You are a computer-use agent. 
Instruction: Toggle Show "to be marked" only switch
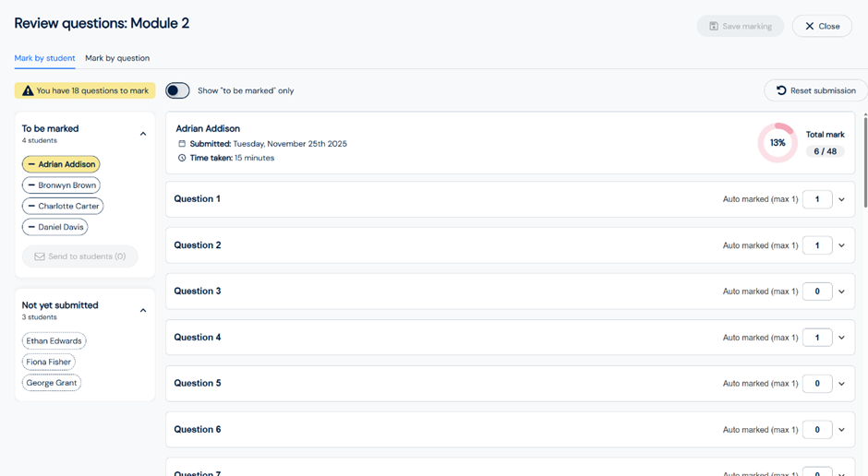177,90
